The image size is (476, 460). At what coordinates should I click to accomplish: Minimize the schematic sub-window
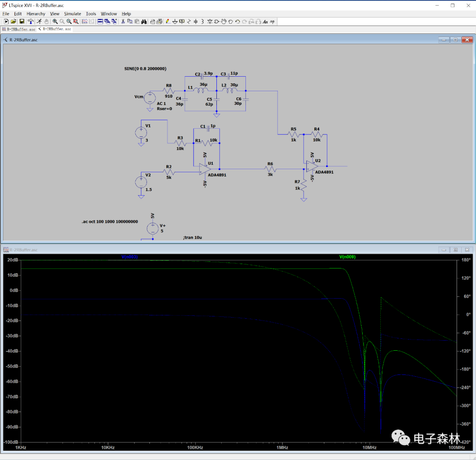[444, 40]
